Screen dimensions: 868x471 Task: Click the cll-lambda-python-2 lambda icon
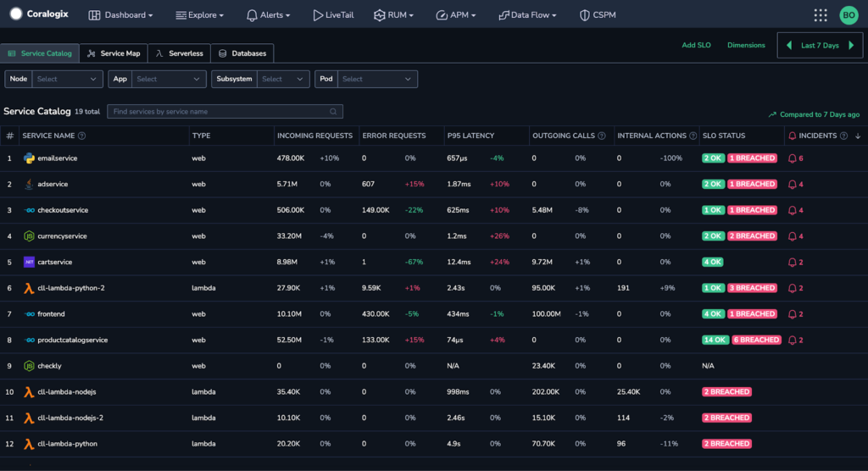tap(30, 288)
